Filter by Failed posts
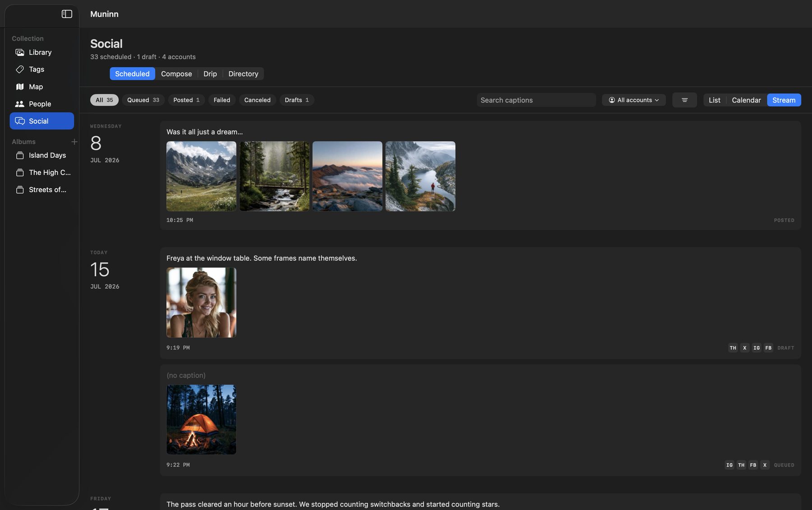Viewport: 812px width, 510px height. click(x=221, y=100)
